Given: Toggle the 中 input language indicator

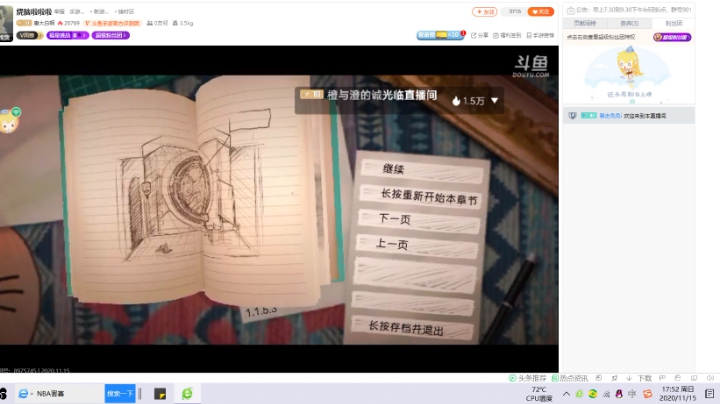Looking at the screenshot, I should click(632, 394).
